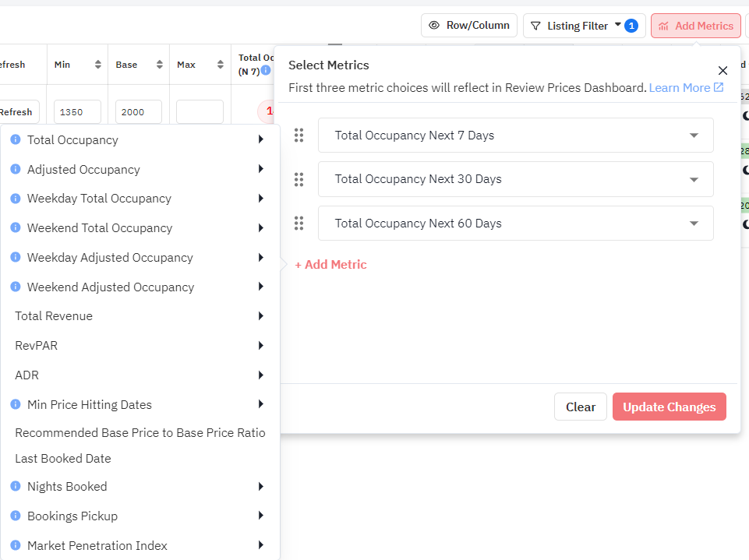Click info icon next to Nights Booked
The image size is (749, 560).
click(x=15, y=487)
